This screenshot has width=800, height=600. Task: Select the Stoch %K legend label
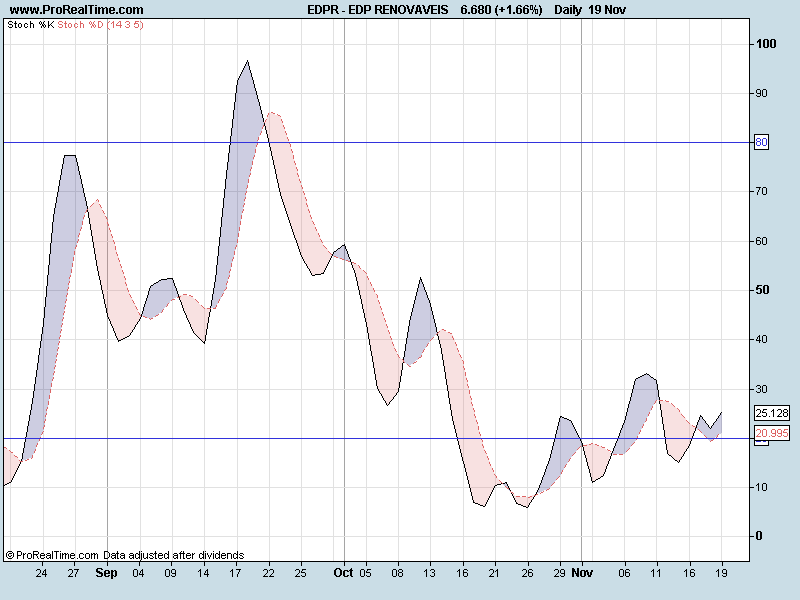pos(31,24)
